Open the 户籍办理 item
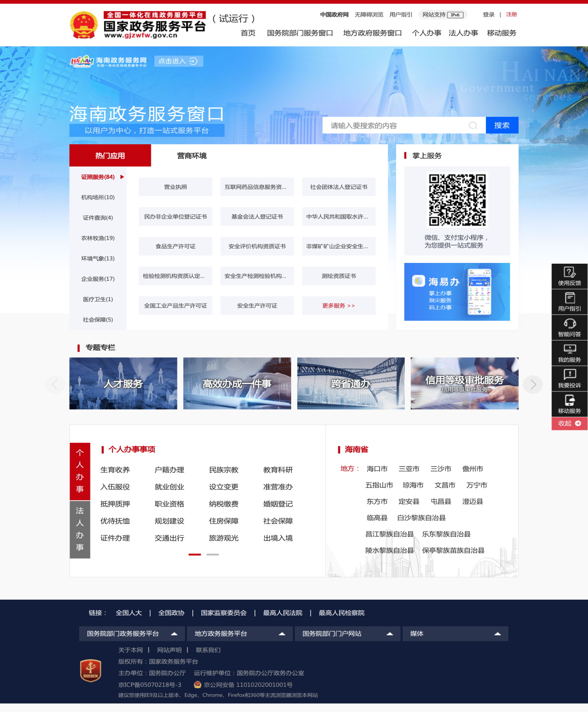The width and height of the screenshot is (588, 712). [x=169, y=470]
